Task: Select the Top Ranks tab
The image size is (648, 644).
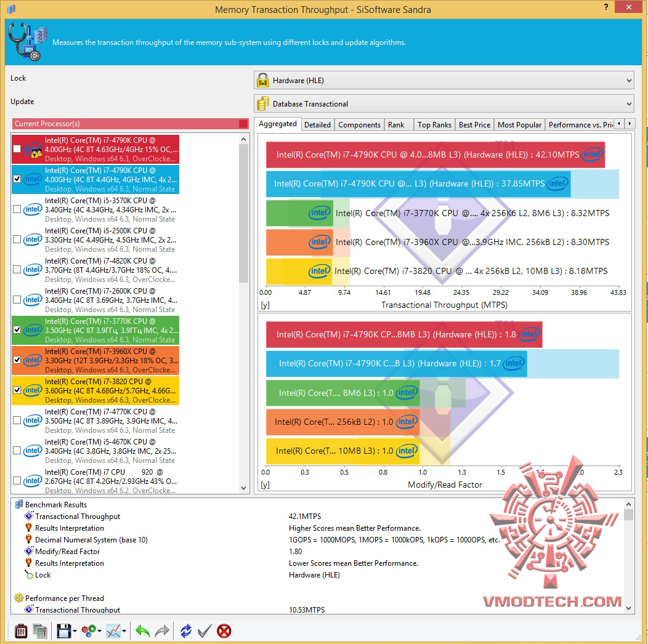Action: pos(434,125)
